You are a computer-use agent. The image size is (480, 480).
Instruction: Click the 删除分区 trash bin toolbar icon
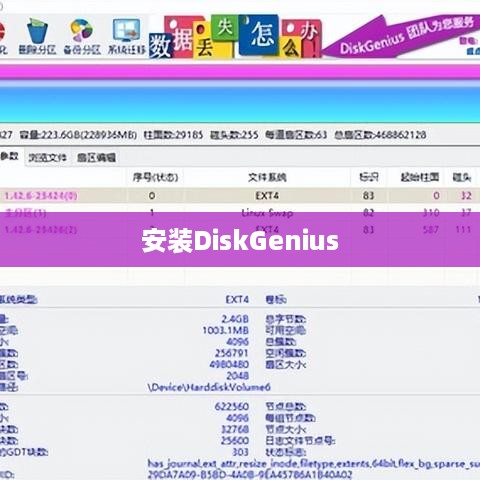[x=37, y=36]
